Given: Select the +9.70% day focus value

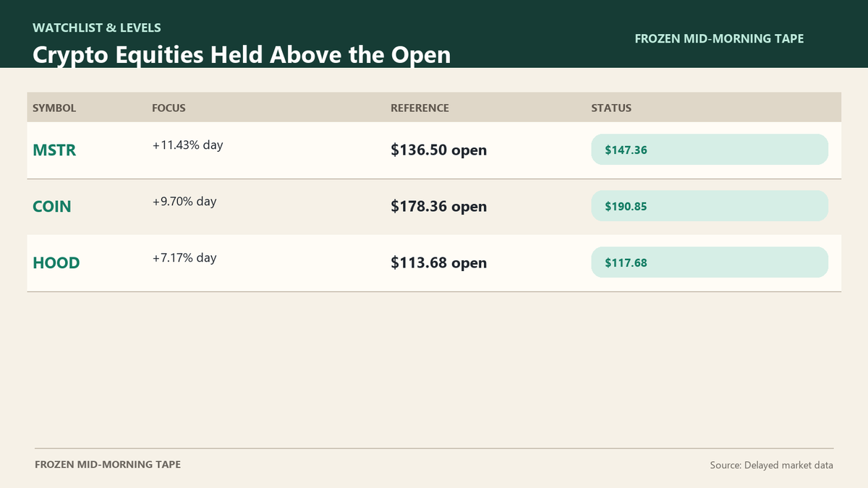Looking at the screenshot, I should pos(184,201).
